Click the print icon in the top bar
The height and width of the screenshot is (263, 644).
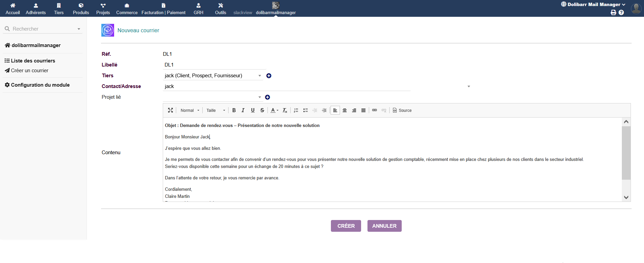613,12
